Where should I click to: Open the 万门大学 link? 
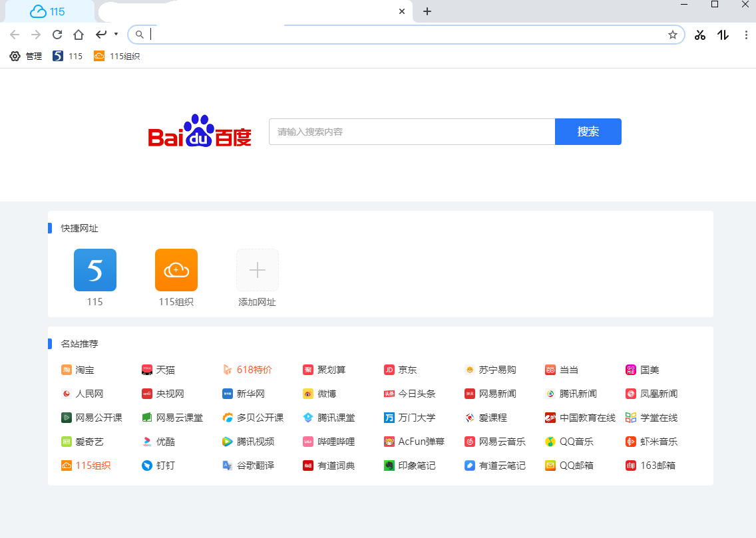[410, 418]
